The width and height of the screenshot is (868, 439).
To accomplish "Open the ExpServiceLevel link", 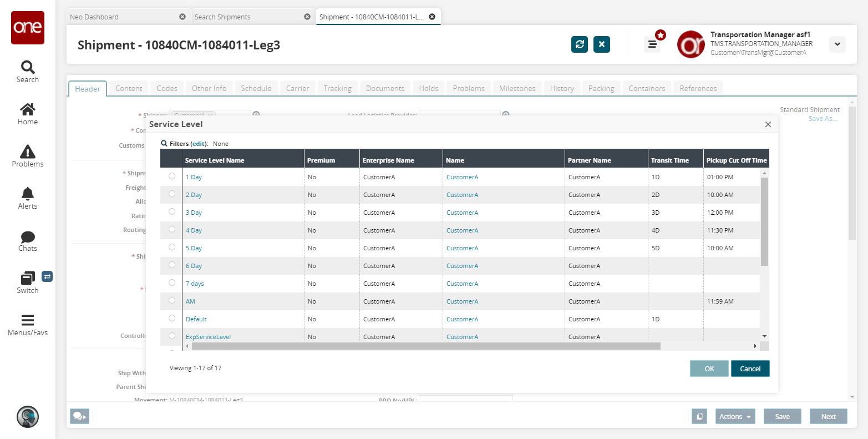I will tap(208, 337).
